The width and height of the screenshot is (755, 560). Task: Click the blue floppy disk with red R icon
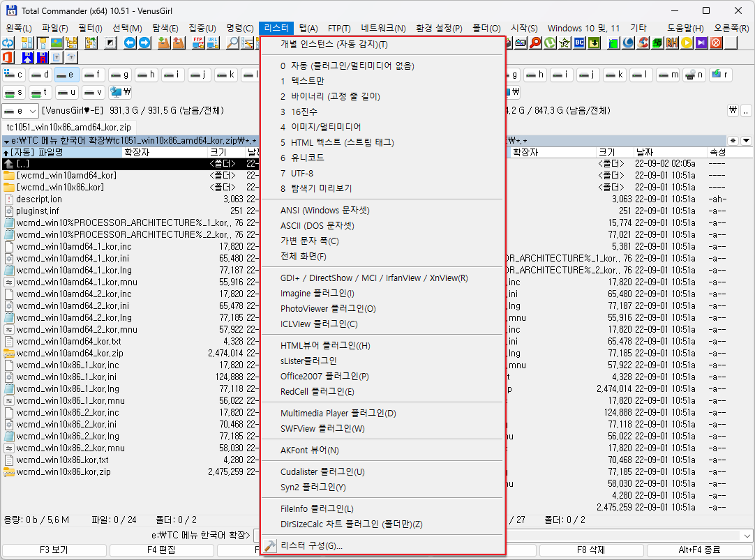pos(43,58)
